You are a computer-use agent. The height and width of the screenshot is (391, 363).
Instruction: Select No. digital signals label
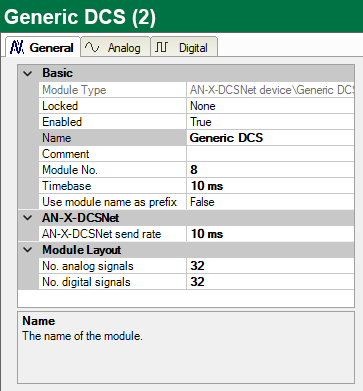(x=86, y=282)
